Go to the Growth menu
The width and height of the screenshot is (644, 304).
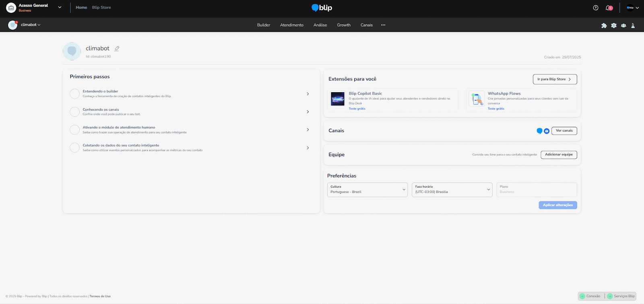point(344,25)
